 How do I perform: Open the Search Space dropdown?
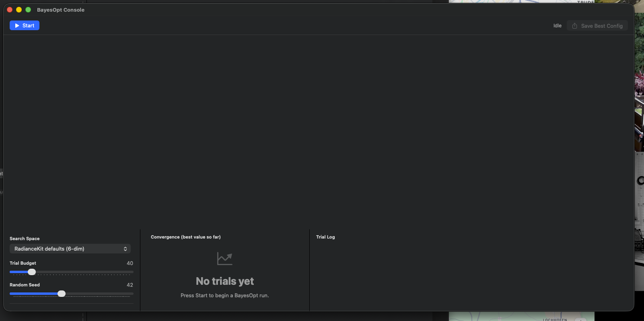pos(70,249)
